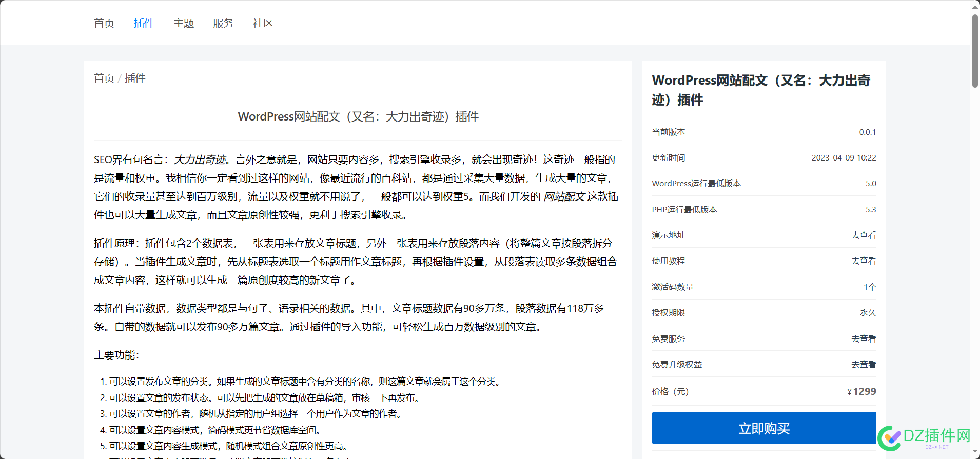Click the paragraph starting 本插件自带数据
Image resolution: width=980 pixels, height=459 pixels.
349,317
